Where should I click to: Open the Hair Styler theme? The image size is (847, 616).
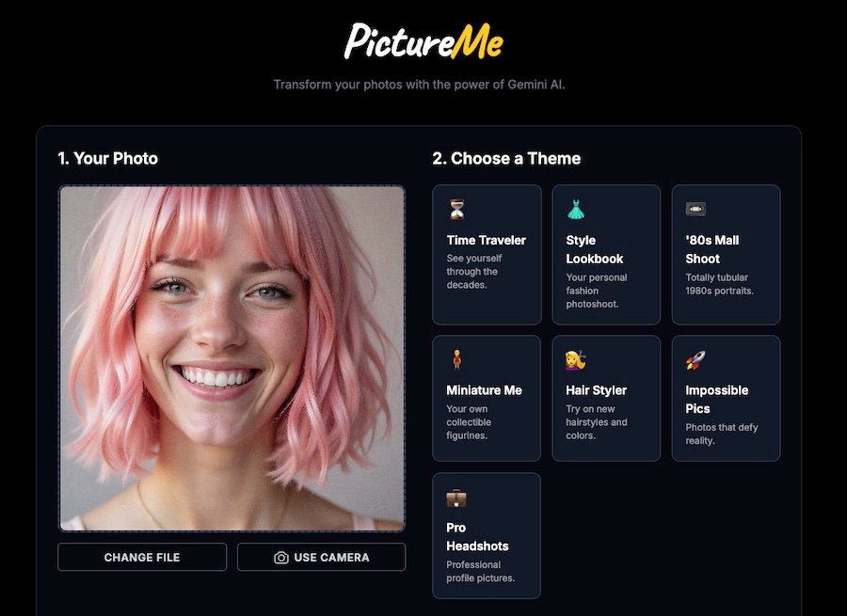(x=606, y=398)
